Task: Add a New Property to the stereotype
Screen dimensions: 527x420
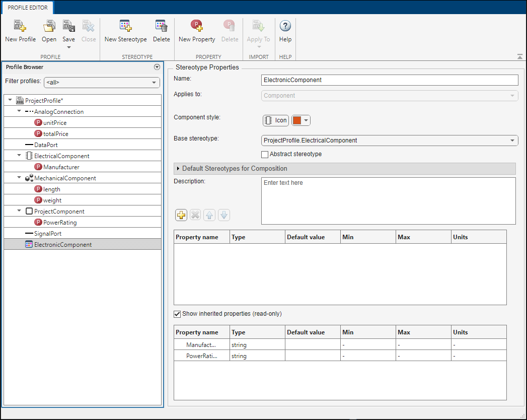Action: click(x=196, y=30)
